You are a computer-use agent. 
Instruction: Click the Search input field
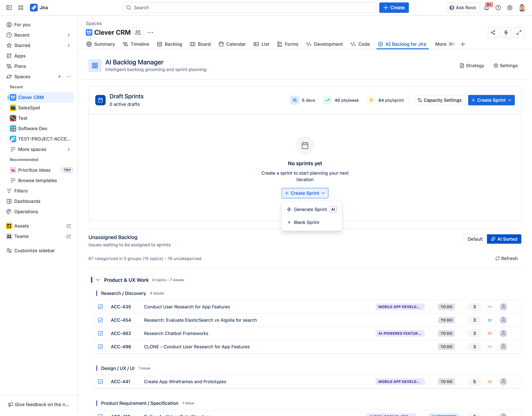pyautogui.click(x=250, y=8)
